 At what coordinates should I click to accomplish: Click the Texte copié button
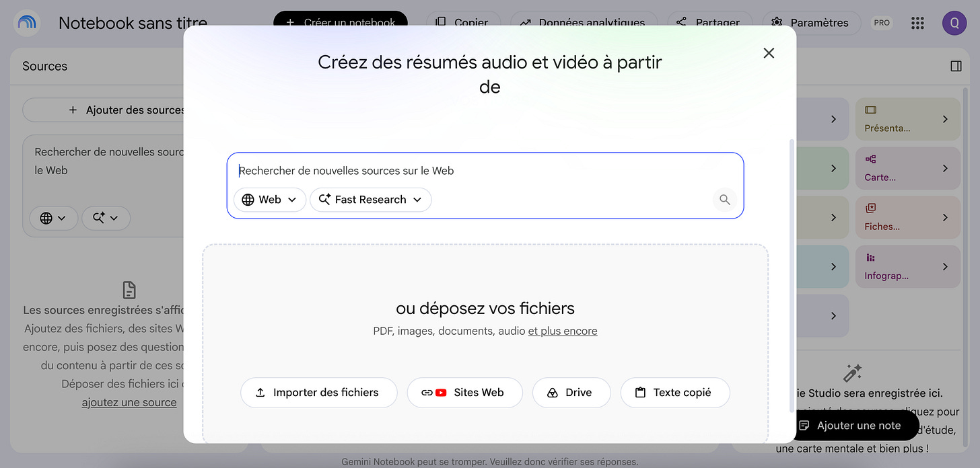[675, 393]
